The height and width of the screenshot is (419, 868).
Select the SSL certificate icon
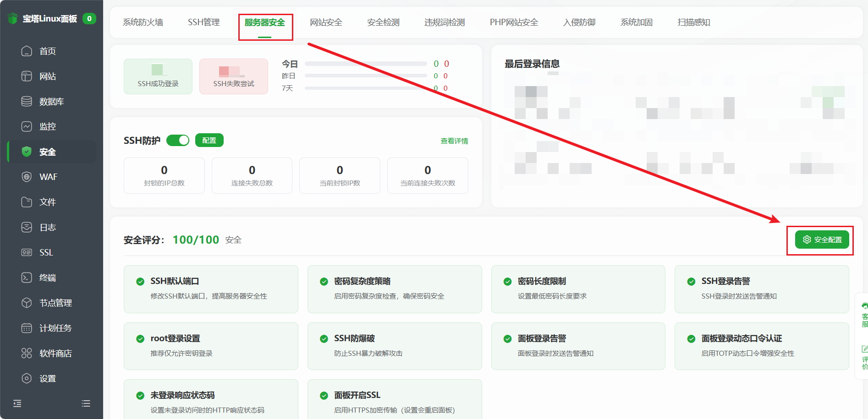tap(27, 252)
